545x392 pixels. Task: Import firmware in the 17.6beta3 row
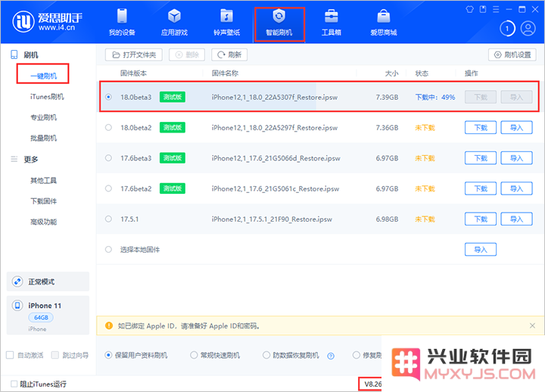tap(516, 158)
